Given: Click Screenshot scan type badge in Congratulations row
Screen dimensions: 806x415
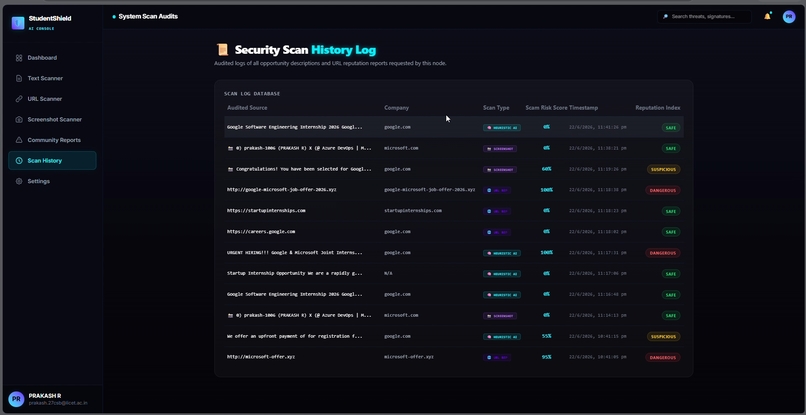Looking at the screenshot, I should 500,169.
